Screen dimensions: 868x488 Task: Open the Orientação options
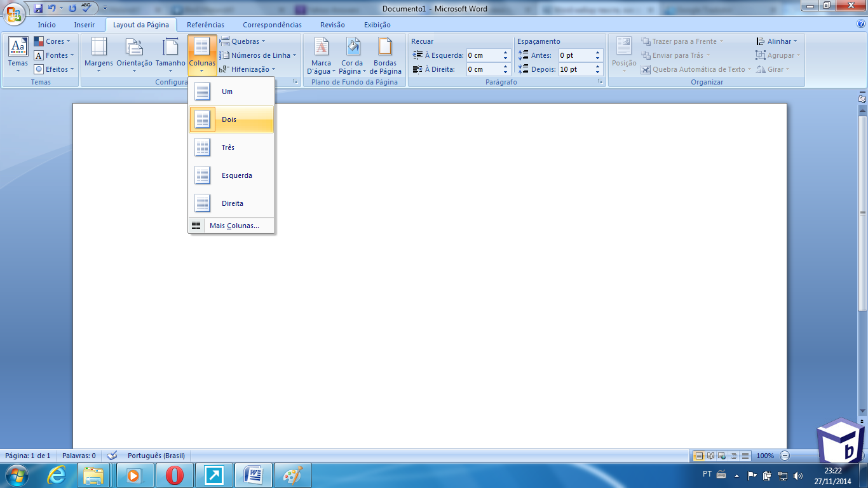pyautogui.click(x=134, y=55)
